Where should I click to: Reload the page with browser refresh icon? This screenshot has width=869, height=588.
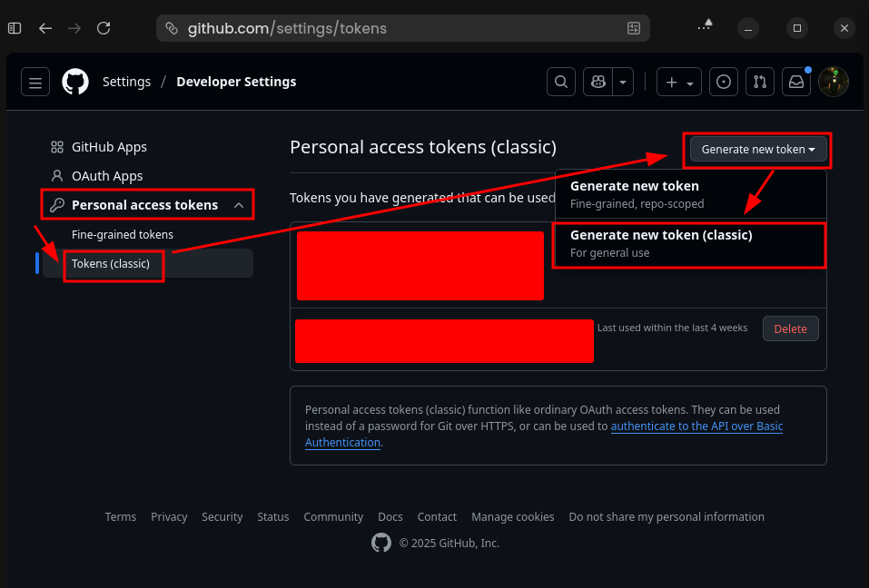click(104, 28)
